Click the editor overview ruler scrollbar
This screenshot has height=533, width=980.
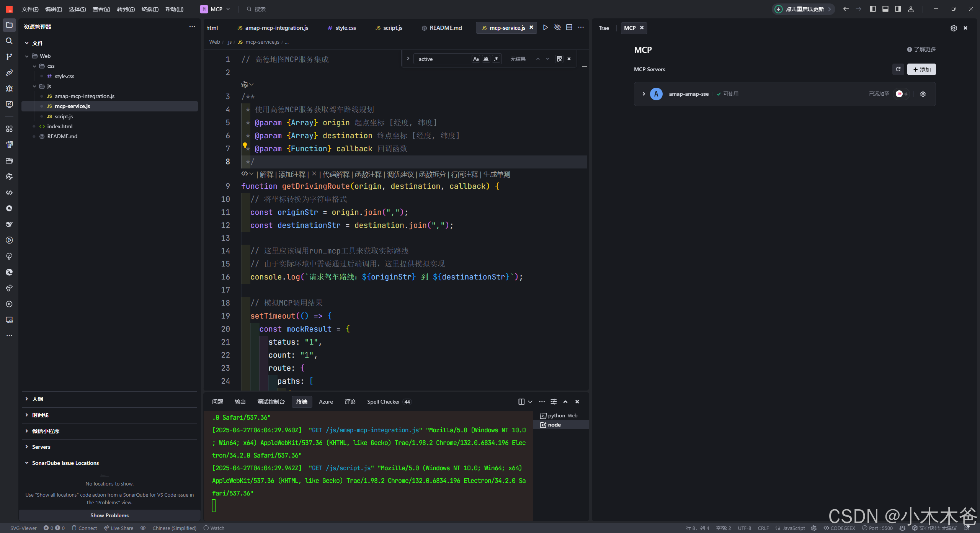(x=585, y=230)
